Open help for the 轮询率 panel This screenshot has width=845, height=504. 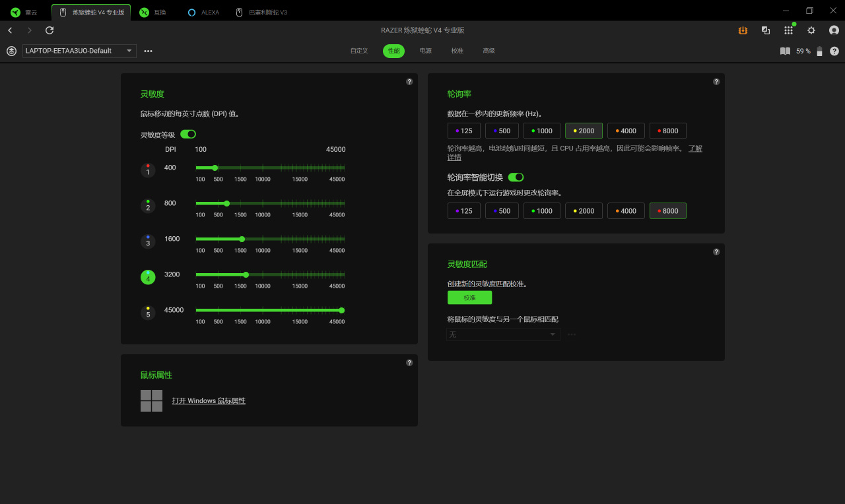[x=716, y=82]
